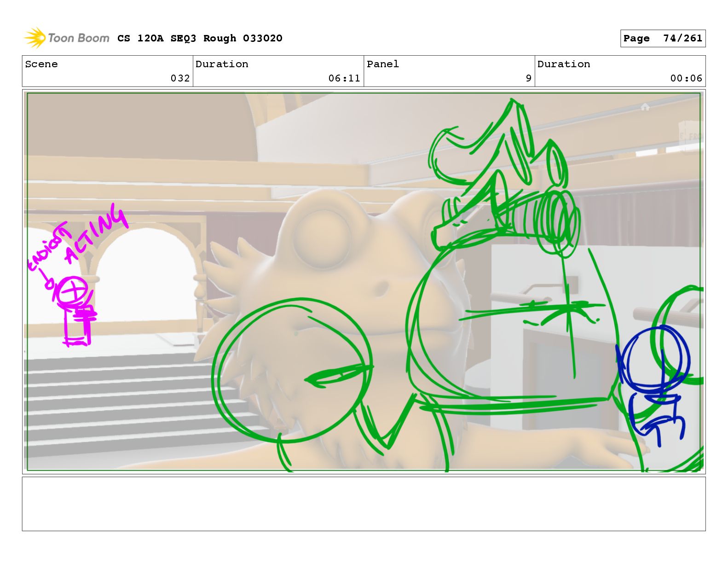Select the Panel number 9
This screenshot has height=564, width=728.
(529, 78)
